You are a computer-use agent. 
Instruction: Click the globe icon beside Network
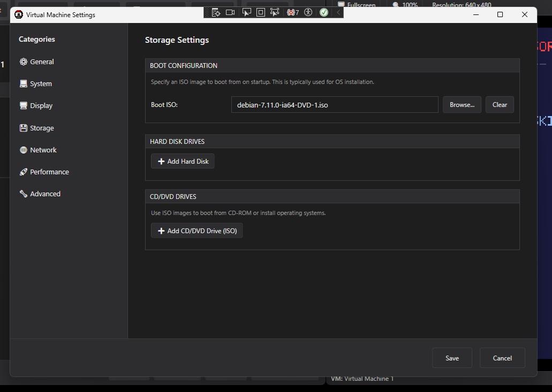23,150
